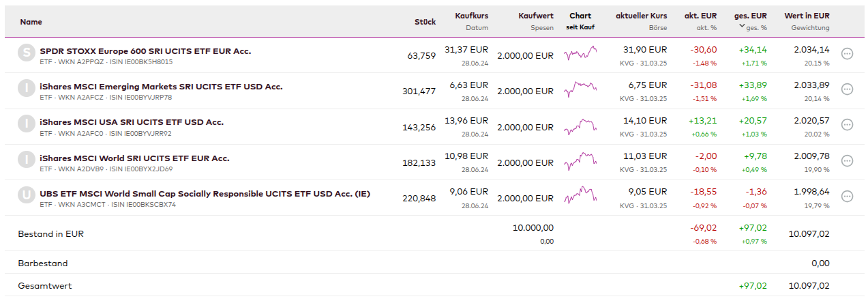Click the 'U' avatar icon of UBS ETF
868x301 pixels.
[x=26, y=196]
